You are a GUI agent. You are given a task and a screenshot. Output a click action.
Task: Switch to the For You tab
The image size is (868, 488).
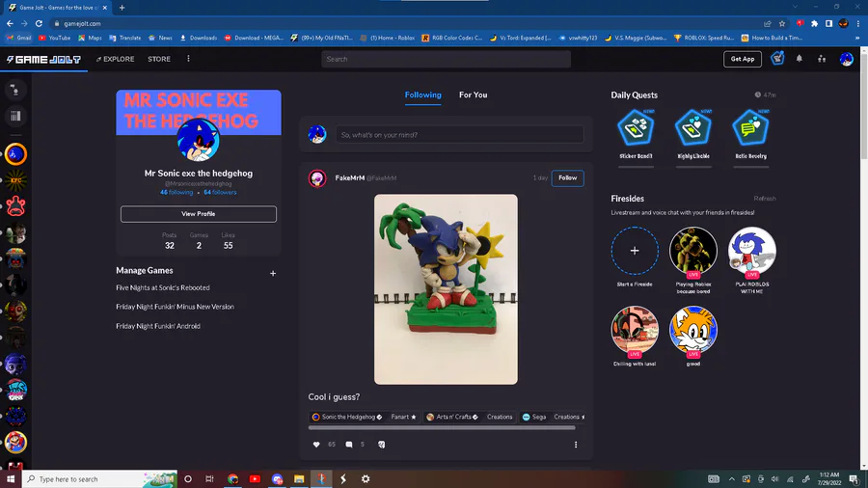[473, 95]
